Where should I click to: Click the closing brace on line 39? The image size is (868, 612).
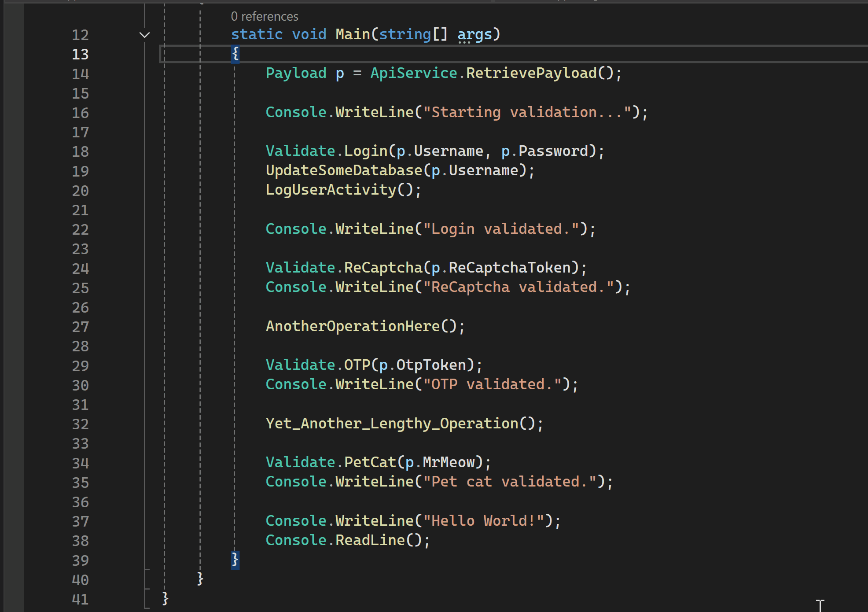tap(235, 560)
